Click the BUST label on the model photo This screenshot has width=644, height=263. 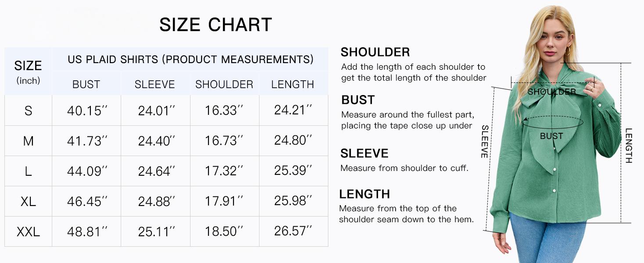pos(551,136)
